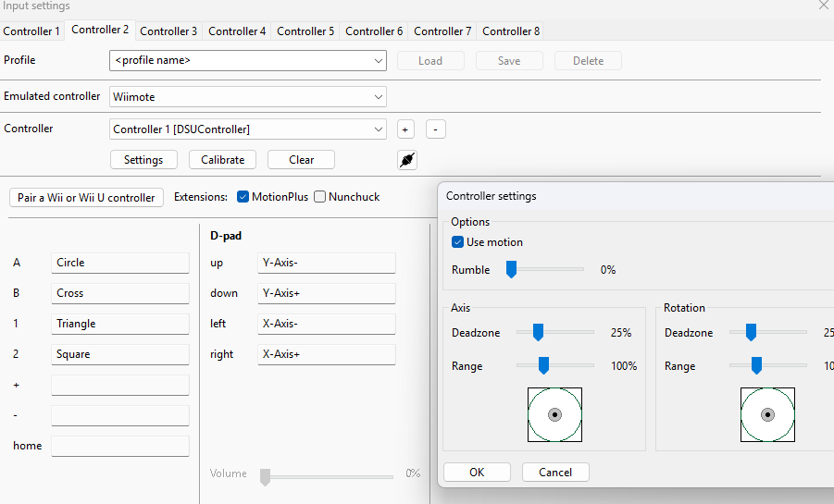Screen dimensions: 834x504
Task: Click the 2 button mapping field Square
Action: [120, 354]
